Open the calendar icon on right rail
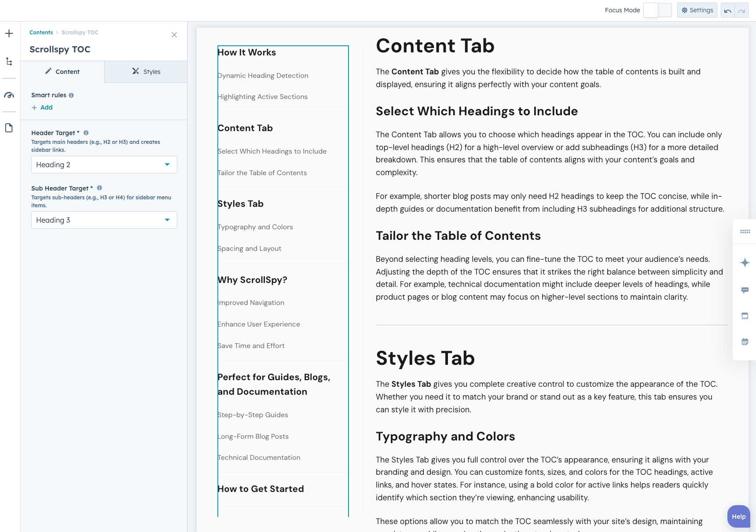The image size is (756, 532). point(745,342)
